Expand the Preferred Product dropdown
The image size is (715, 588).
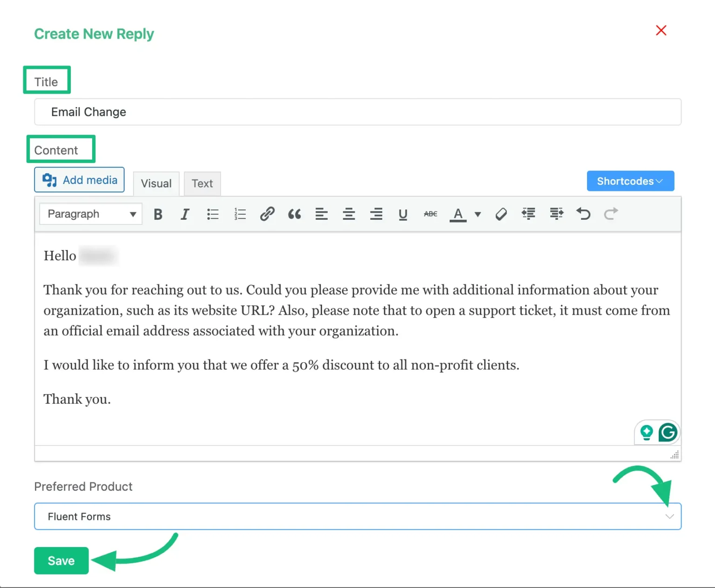669,516
